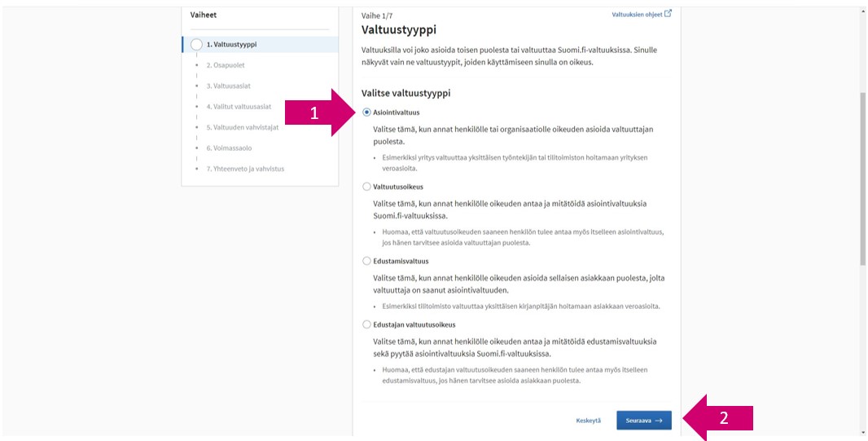Click the Asiointivaltuus label text
868x441 pixels.
tap(397, 112)
